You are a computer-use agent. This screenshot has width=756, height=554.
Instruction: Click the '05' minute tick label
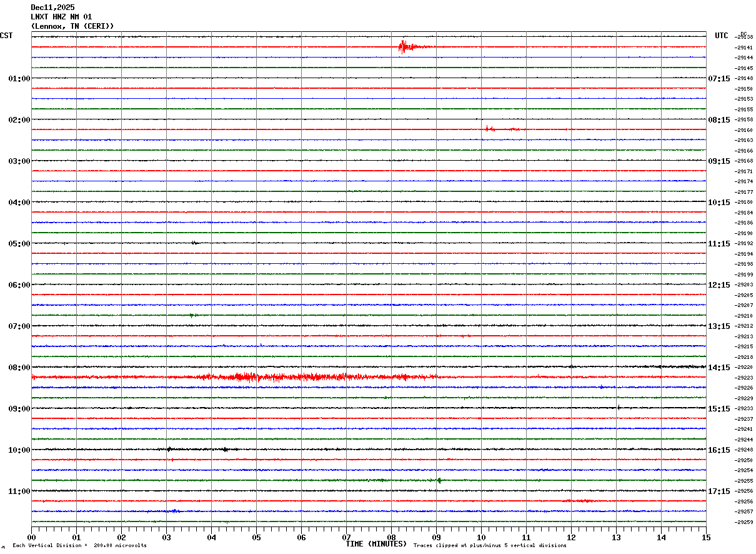click(x=256, y=537)
